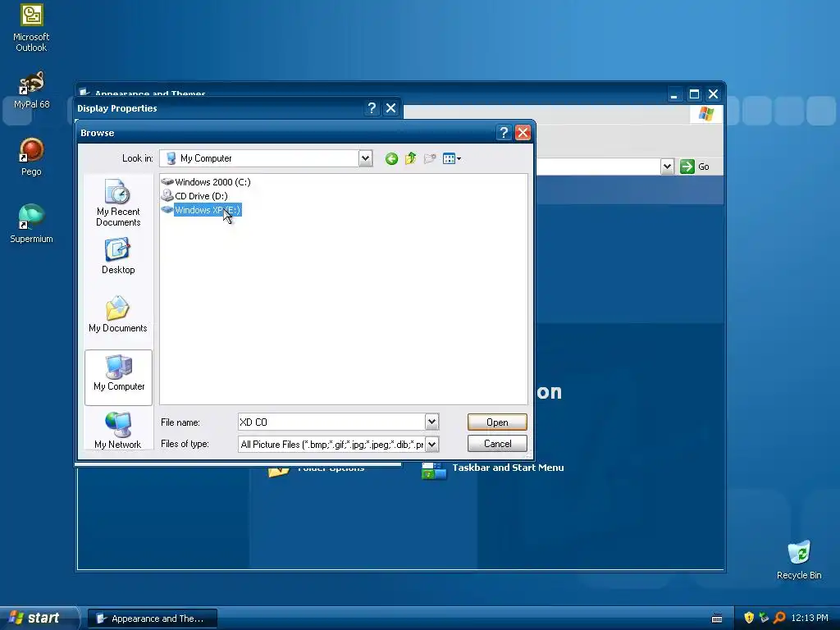Close the Display Properties dialog
Screen dimensions: 840x630
point(391,108)
